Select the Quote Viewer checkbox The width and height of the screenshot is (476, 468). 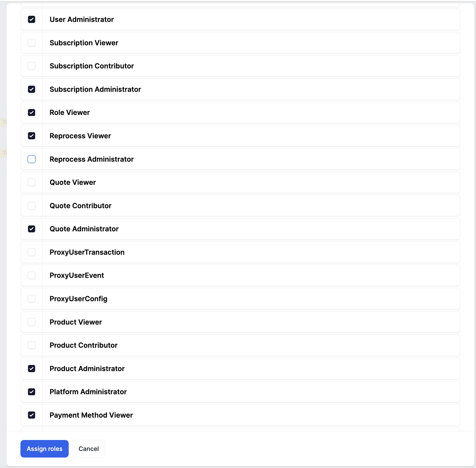click(x=31, y=182)
